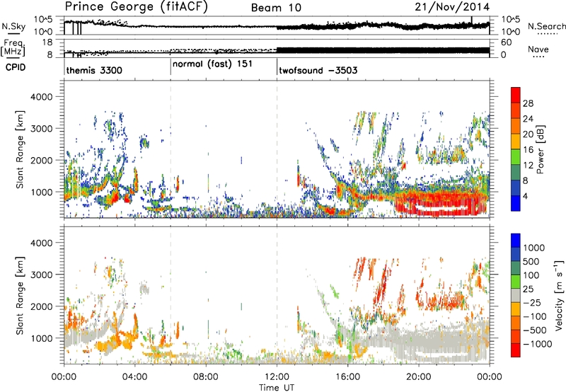The width and height of the screenshot is (566, 392).
Task: Click the "20" Power colorbar tick label
Action: tap(528, 134)
